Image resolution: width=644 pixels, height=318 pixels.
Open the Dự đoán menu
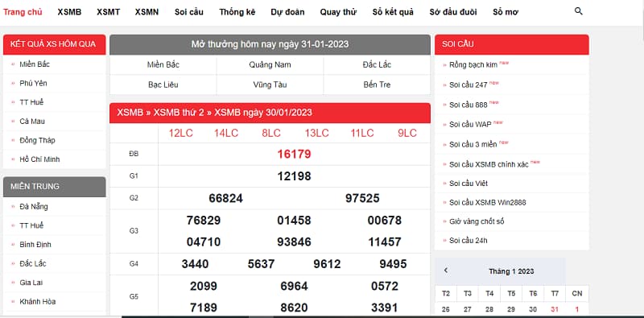(x=287, y=12)
